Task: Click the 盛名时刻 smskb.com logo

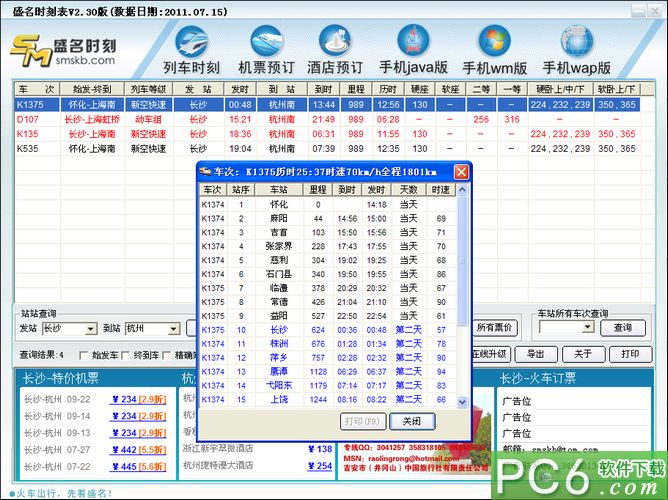Action: (63, 51)
